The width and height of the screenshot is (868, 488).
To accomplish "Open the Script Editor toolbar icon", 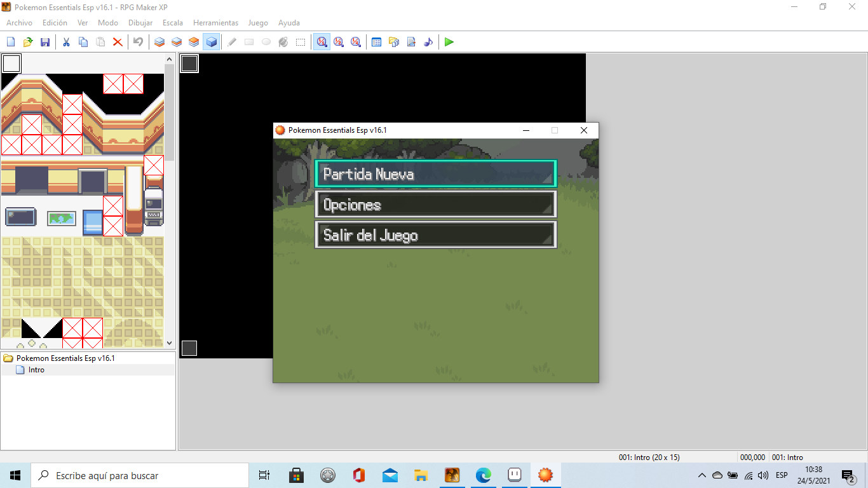I will 411,42.
